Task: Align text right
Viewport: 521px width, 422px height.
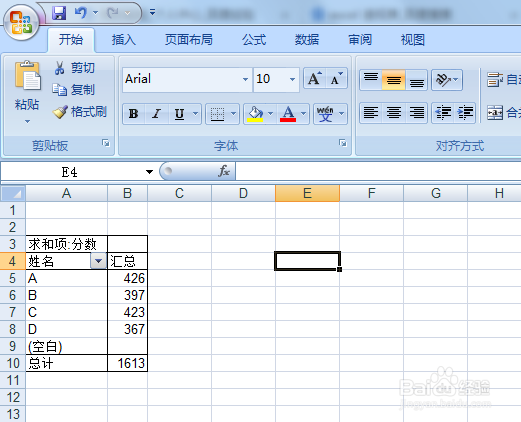Action: tap(416, 113)
